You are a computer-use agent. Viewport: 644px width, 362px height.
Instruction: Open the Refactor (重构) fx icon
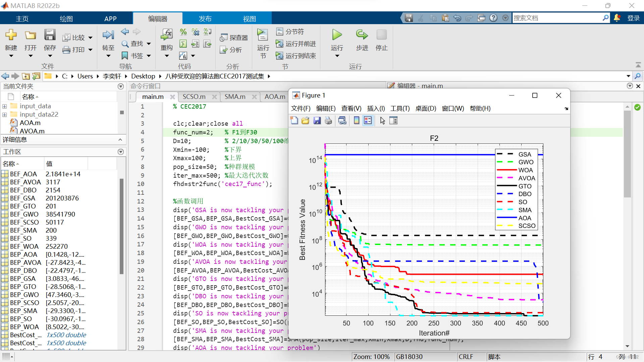coord(167,35)
